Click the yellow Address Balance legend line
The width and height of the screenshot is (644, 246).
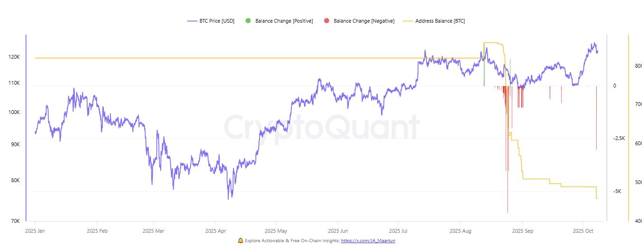pyautogui.click(x=408, y=21)
